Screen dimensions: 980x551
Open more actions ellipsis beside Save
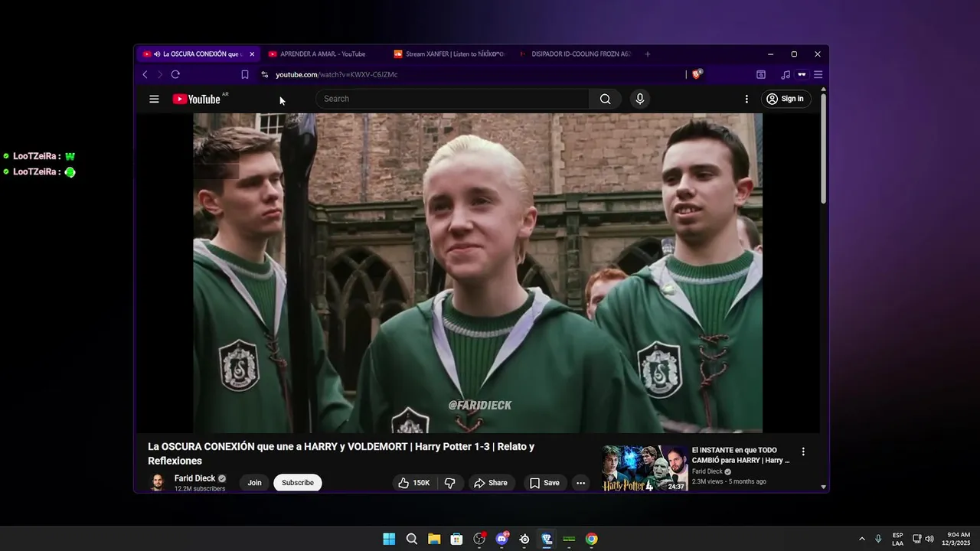pos(581,483)
